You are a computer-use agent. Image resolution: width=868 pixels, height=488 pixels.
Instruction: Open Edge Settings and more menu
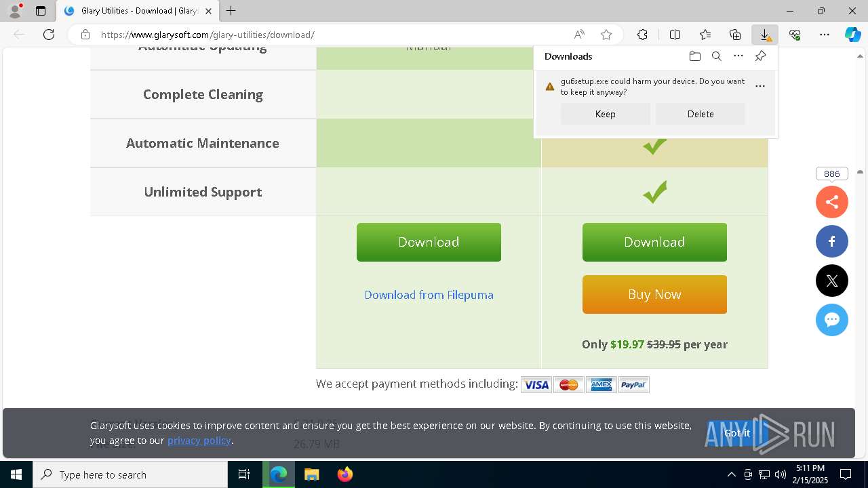pyautogui.click(x=825, y=35)
